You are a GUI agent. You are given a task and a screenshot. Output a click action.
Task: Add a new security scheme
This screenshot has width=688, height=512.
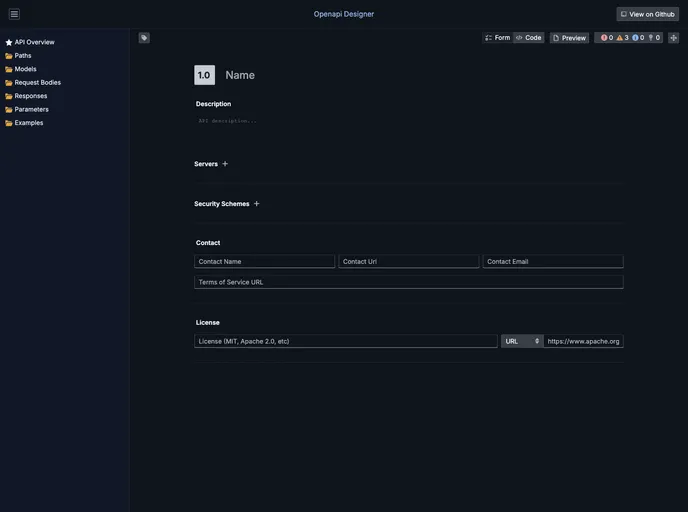coord(257,204)
